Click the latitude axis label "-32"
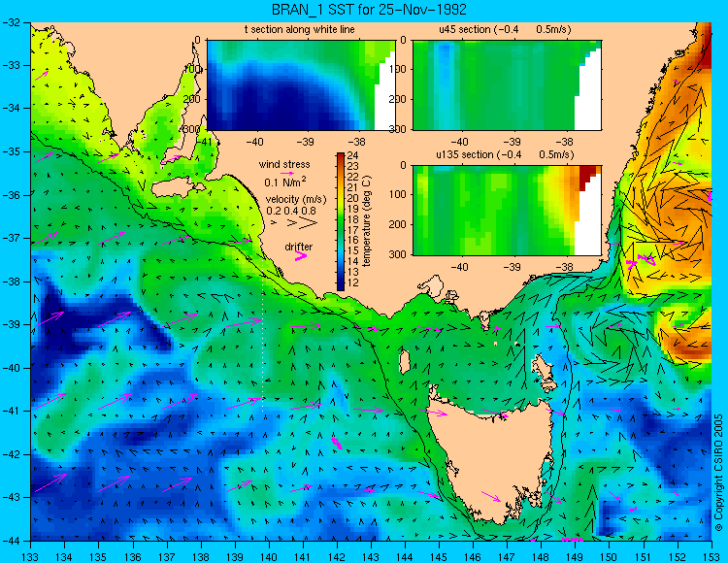Image resolution: width=728 pixels, height=563 pixels. pos(12,21)
